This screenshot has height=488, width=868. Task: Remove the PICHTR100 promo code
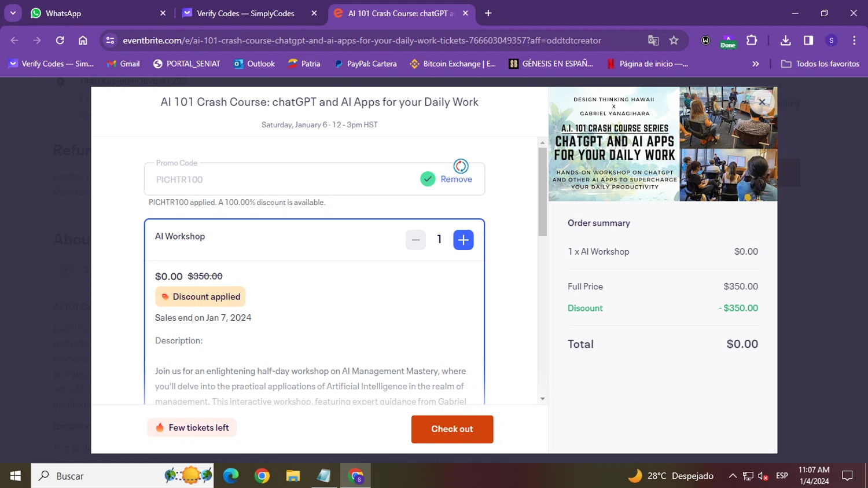456,179
